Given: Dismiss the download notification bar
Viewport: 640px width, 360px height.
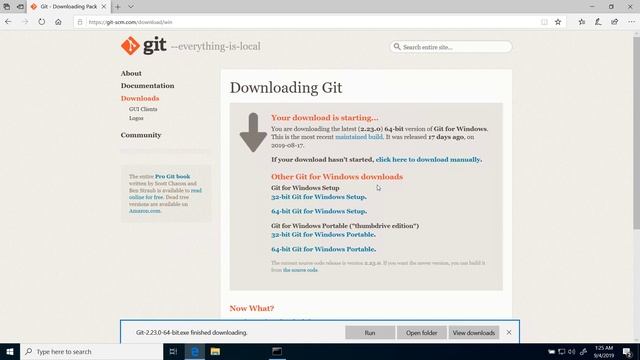Looking at the screenshot, I should 509,333.
